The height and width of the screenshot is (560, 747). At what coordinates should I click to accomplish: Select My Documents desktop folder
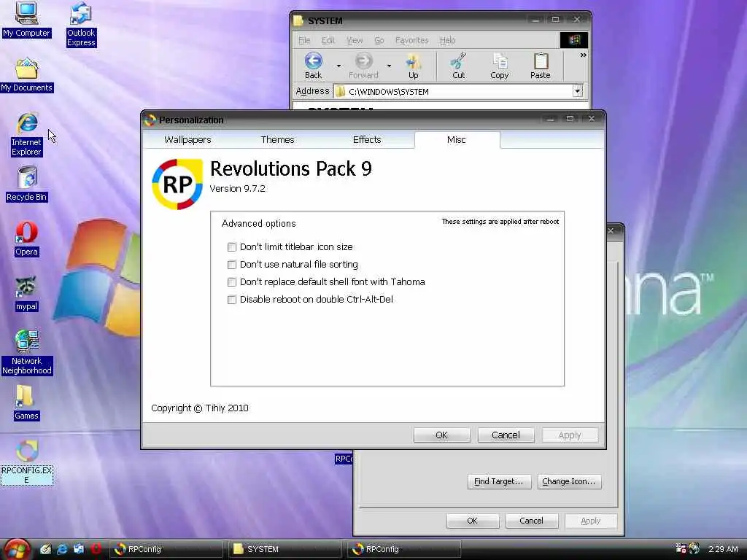coord(27,75)
